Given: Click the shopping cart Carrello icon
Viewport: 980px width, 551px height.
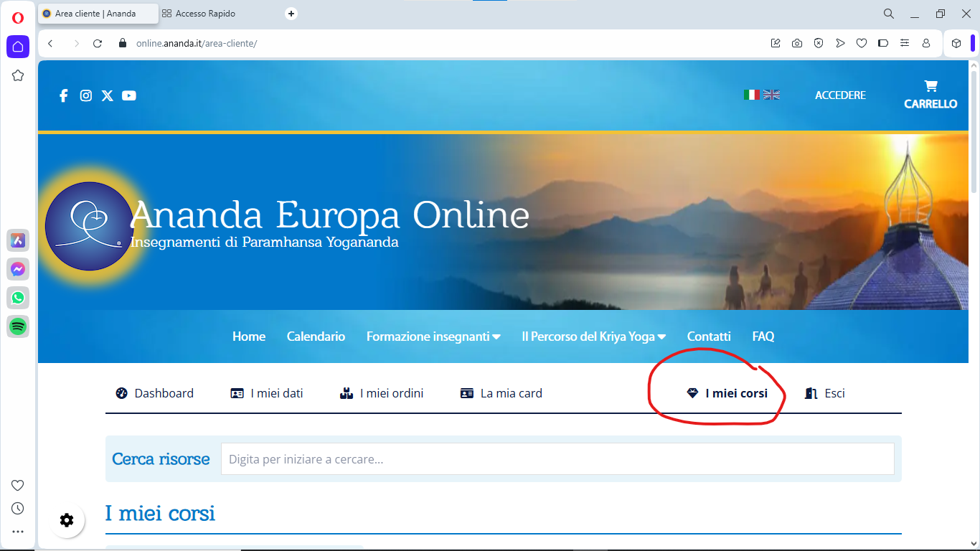Looking at the screenshot, I should pyautogui.click(x=930, y=87).
